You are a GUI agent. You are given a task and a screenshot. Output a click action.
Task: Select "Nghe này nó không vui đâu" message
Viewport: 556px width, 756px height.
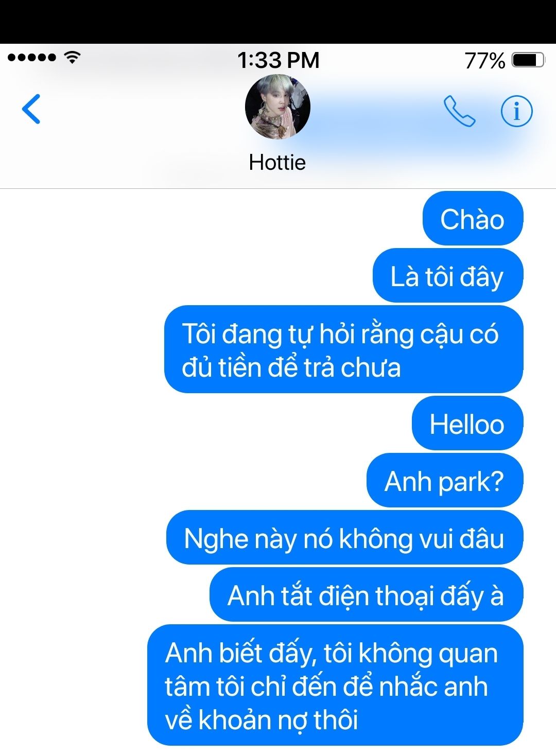(344, 538)
